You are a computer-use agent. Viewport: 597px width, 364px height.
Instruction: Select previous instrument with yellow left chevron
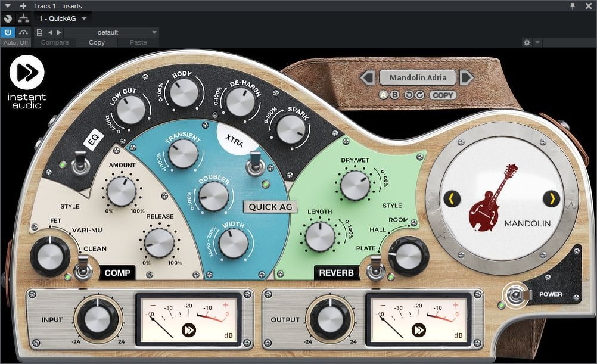click(452, 198)
